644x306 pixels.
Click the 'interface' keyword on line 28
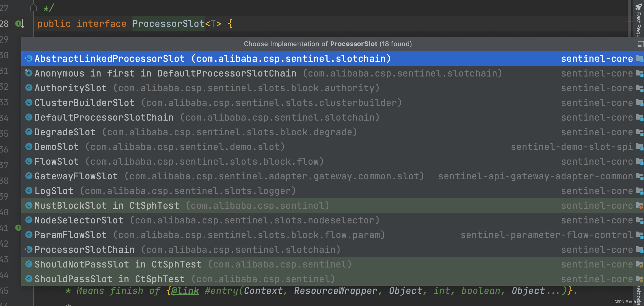pyautogui.click(x=101, y=24)
